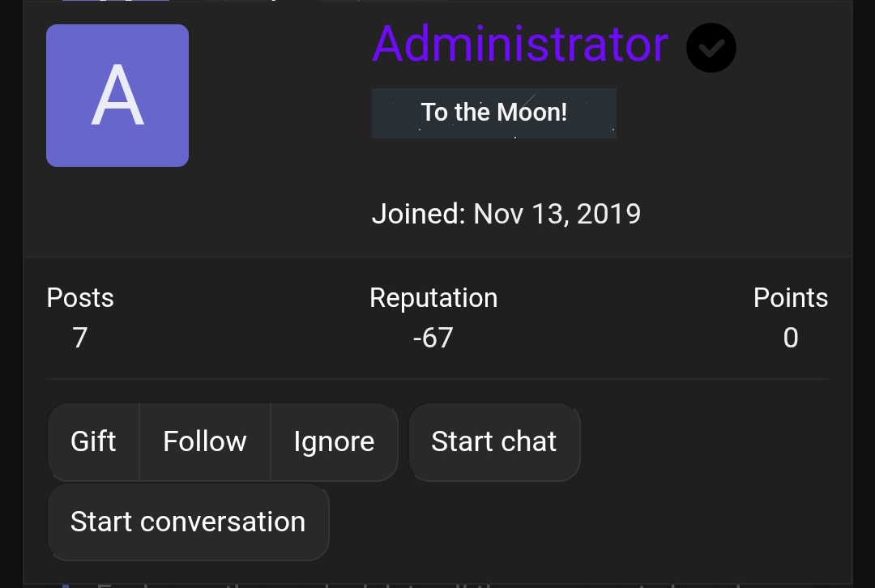The height and width of the screenshot is (588, 875).
Task: Toggle Follow for the Administrator account
Action: click(204, 441)
